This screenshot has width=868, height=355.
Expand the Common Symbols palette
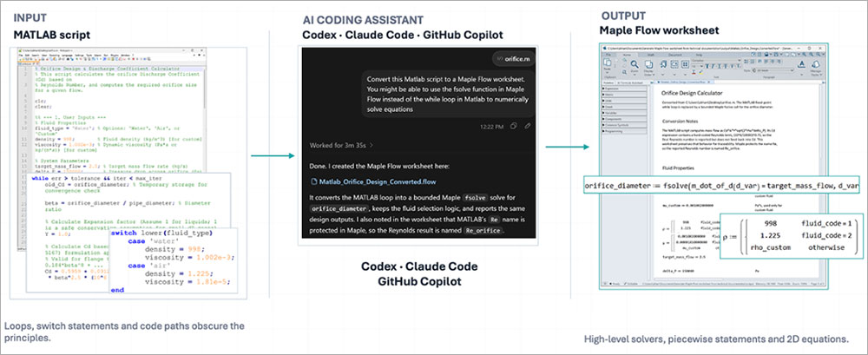(x=624, y=125)
